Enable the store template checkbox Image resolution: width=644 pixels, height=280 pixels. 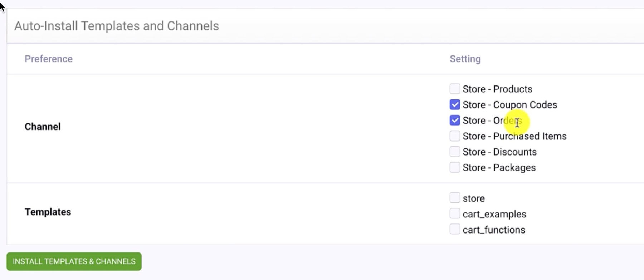coord(454,197)
